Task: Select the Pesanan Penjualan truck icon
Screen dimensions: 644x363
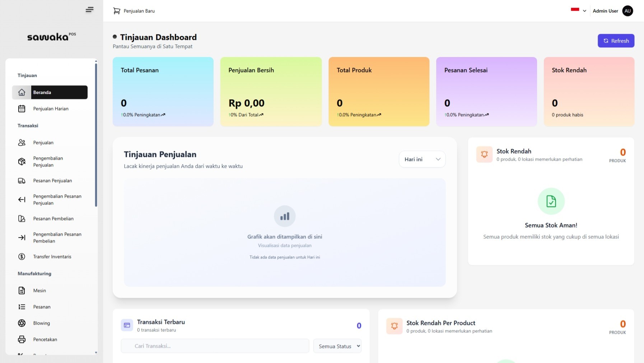Action: point(22,181)
